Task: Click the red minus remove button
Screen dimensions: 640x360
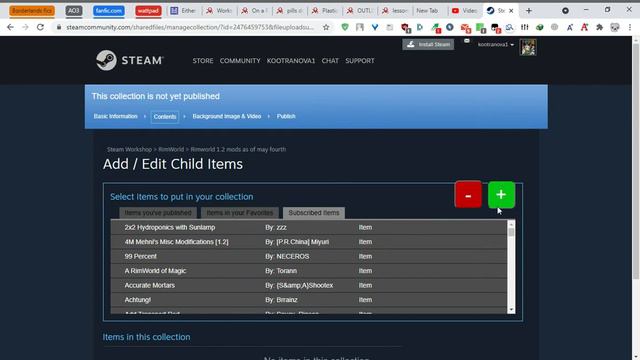Action: coord(468,195)
